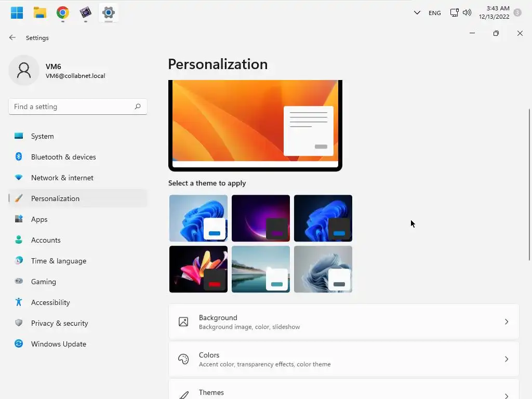532x399 pixels.
Task: Click the Accounts person icon
Action: (x=19, y=240)
